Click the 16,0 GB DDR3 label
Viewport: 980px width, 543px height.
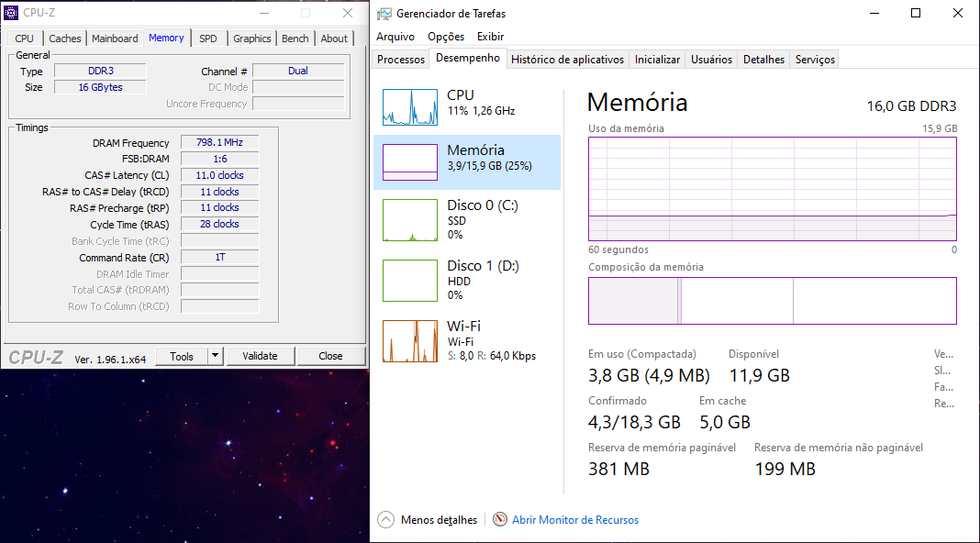(911, 105)
